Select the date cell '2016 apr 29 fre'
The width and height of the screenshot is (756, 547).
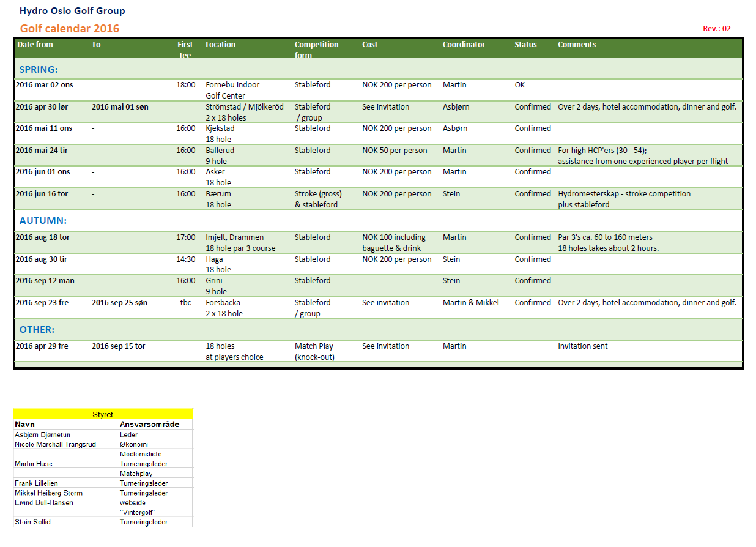[42, 346]
